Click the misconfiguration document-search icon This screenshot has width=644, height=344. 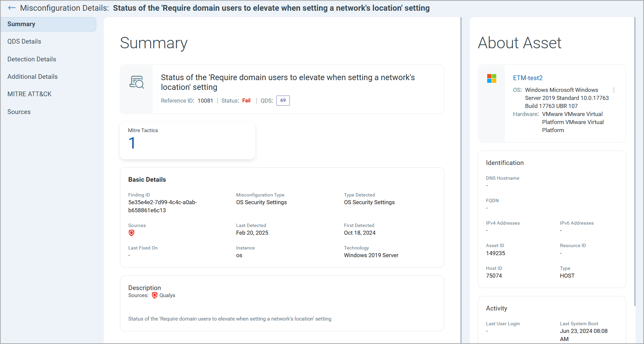[x=137, y=82]
